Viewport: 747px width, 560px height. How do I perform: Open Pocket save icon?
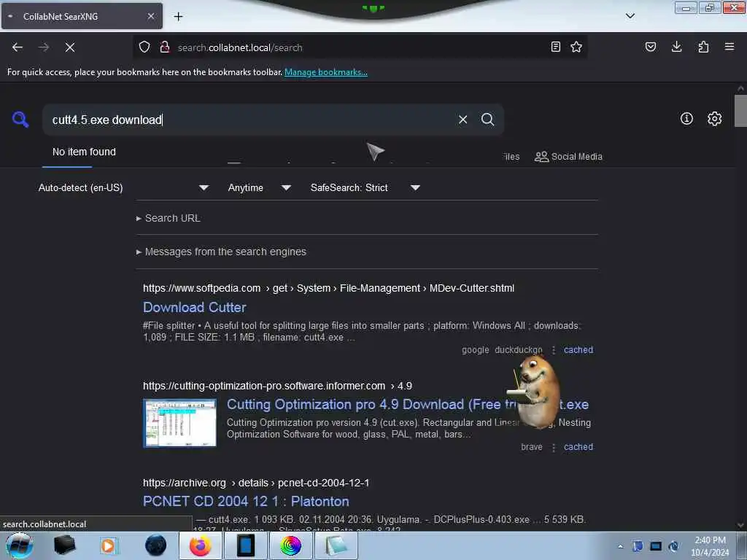(x=651, y=47)
